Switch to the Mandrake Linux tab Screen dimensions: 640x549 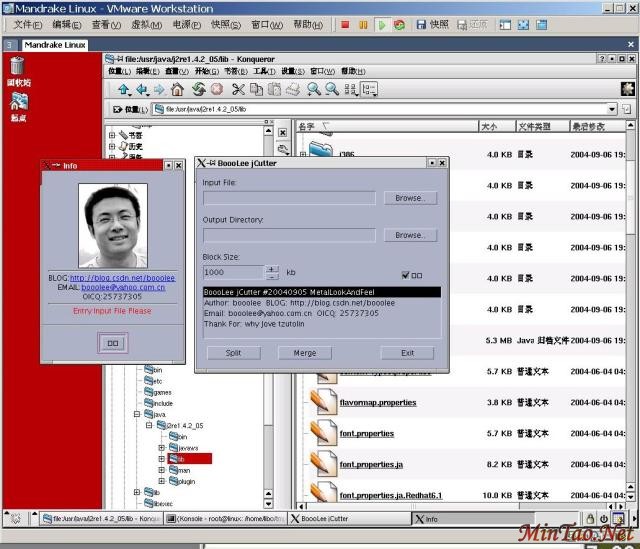pyautogui.click(x=55, y=45)
